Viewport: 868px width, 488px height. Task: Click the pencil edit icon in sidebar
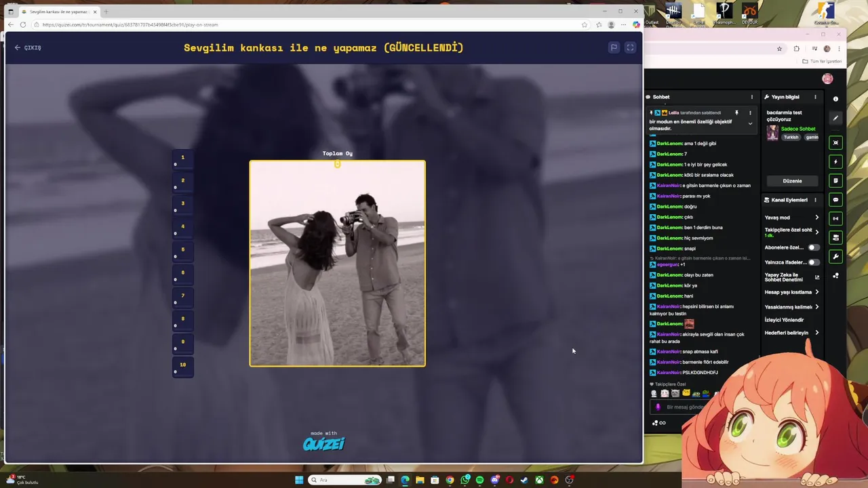point(835,118)
